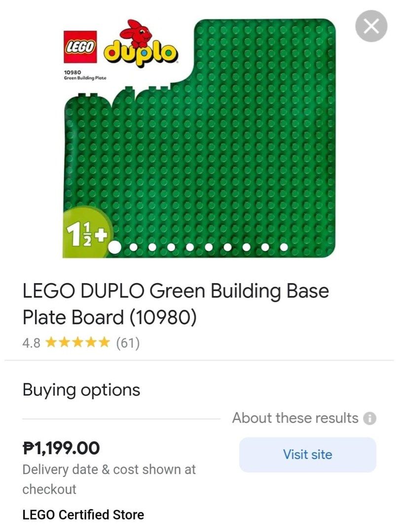
Task: Open the About these results link
Action: tap(295, 418)
